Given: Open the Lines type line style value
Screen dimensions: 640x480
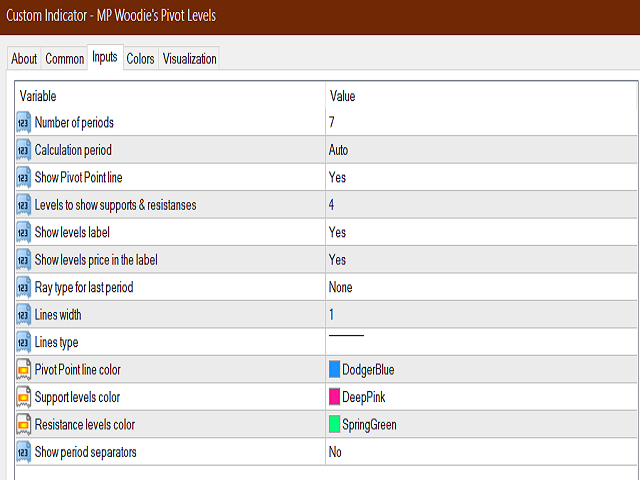Looking at the screenshot, I should click(x=481, y=342).
